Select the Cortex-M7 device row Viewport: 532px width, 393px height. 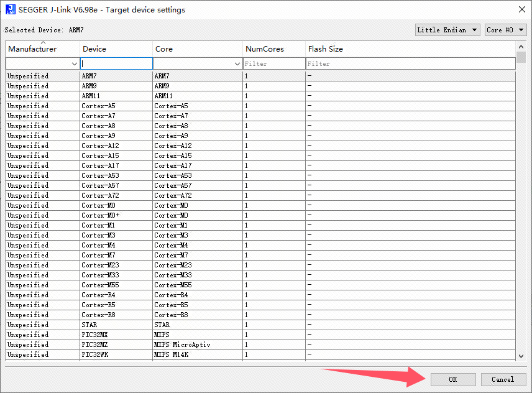[260, 255]
